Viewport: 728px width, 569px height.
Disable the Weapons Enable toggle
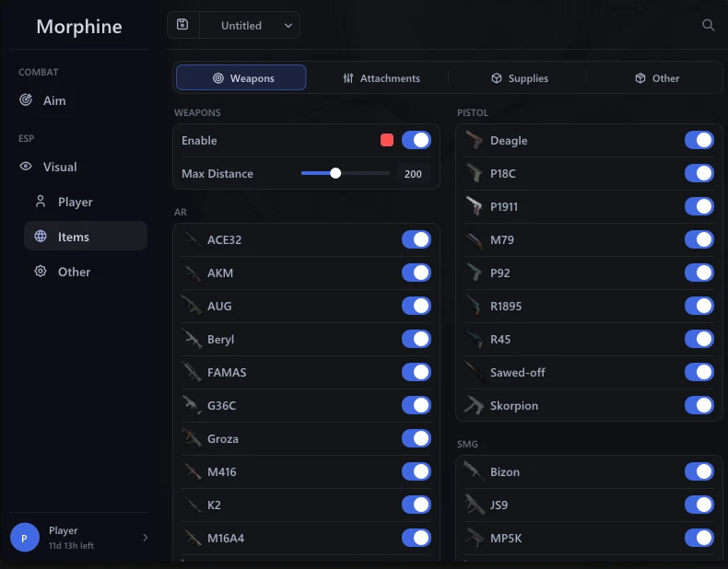coord(416,140)
